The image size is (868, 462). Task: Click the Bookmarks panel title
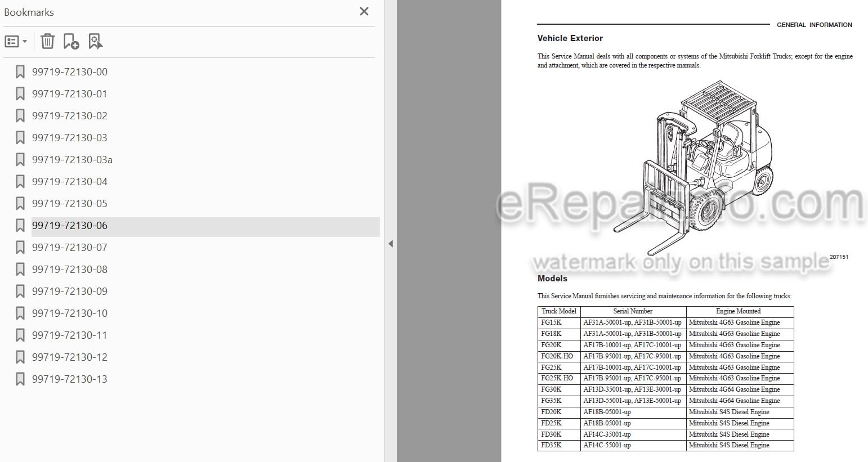tap(29, 12)
